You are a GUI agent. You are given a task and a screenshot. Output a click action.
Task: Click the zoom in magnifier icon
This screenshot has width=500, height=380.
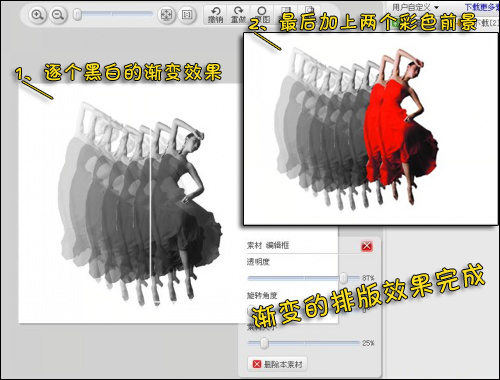tap(37, 15)
